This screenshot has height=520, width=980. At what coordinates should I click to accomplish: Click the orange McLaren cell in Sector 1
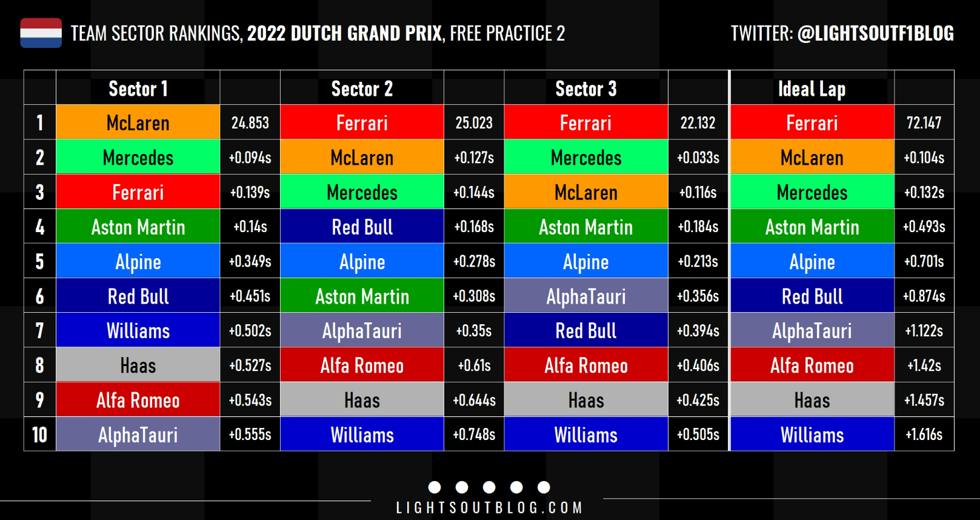[x=138, y=122]
